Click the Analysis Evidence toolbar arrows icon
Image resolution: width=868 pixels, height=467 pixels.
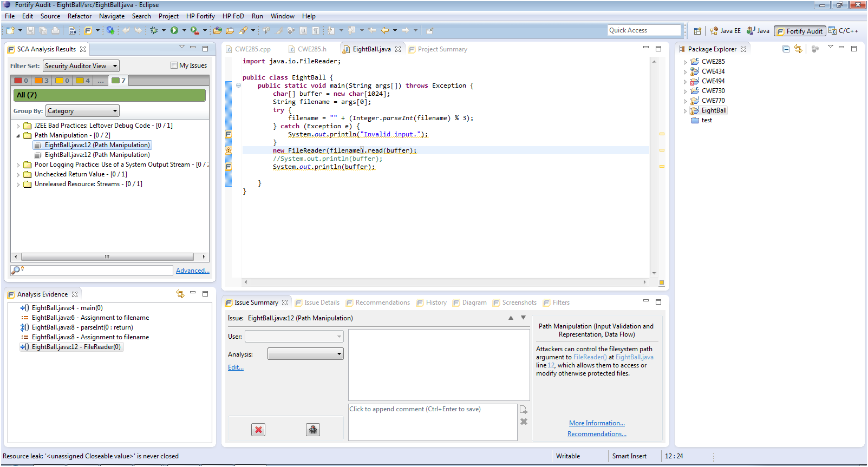tap(180, 294)
